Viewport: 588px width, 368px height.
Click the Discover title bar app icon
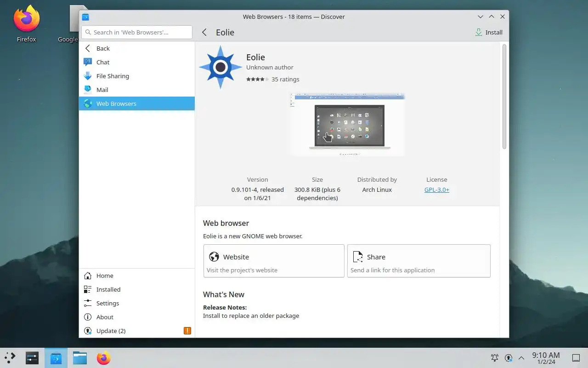85,17
